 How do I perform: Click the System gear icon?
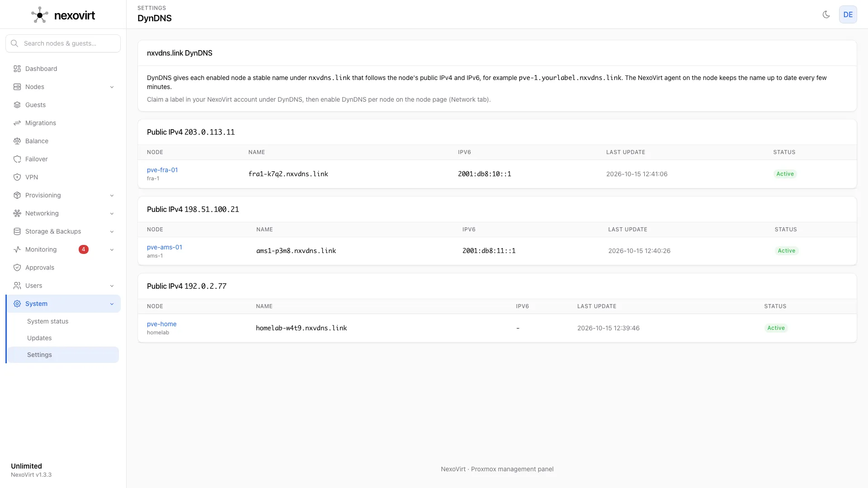pyautogui.click(x=17, y=304)
